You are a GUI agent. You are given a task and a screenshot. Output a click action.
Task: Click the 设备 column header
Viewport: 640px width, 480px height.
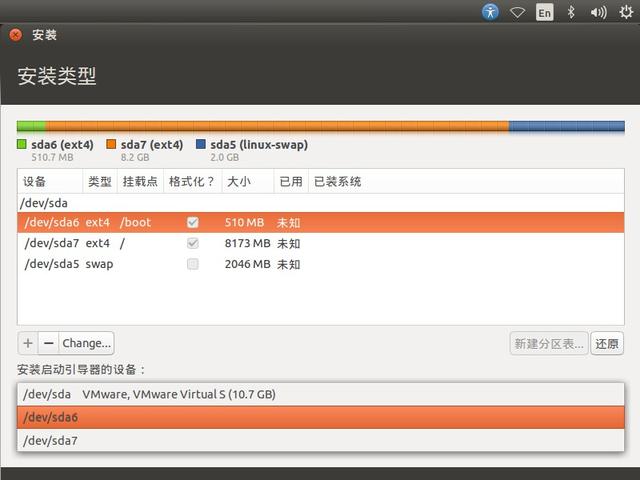(50, 181)
